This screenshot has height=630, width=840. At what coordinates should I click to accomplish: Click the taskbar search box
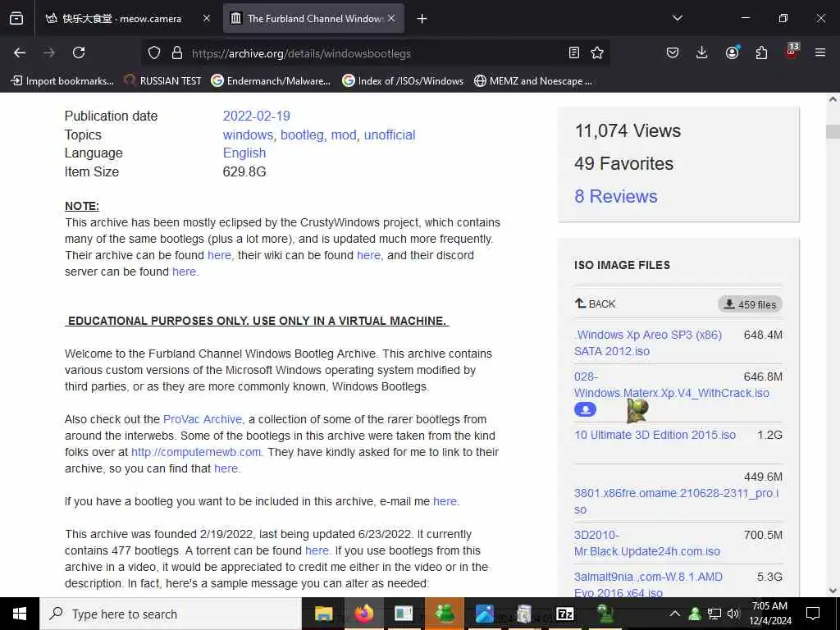pos(171,614)
